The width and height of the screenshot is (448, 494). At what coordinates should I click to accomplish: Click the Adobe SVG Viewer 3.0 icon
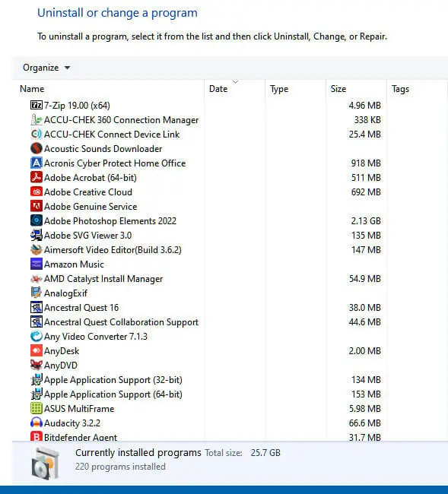pyautogui.click(x=37, y=235)
